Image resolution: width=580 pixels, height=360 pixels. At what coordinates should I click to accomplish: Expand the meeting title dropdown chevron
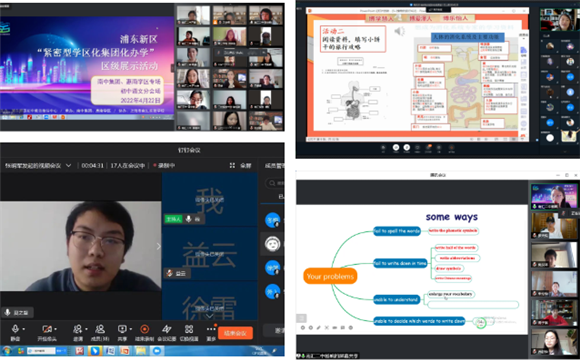tap(68, 165)
